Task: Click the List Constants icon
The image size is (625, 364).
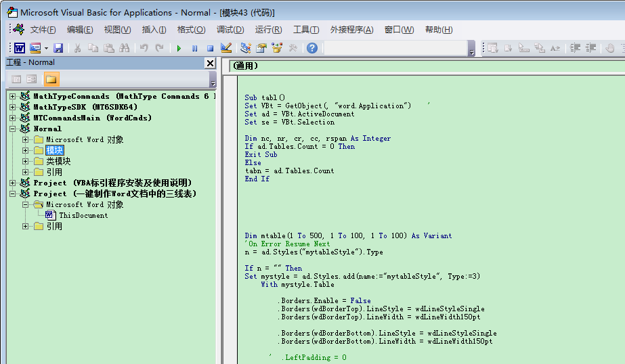Action: 509,48
